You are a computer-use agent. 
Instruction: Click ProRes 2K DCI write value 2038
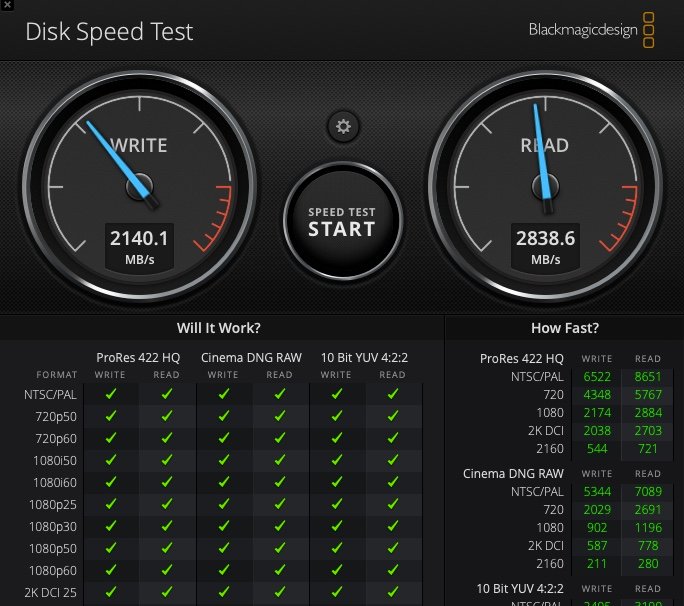[x=597, y=431]
